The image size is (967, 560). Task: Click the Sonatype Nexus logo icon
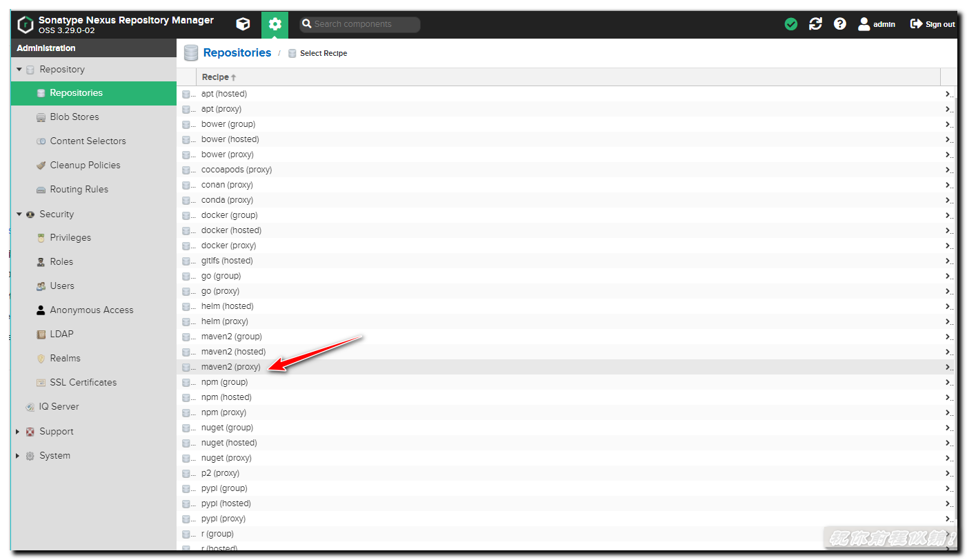pyautogui.click(x=26, y=24)
